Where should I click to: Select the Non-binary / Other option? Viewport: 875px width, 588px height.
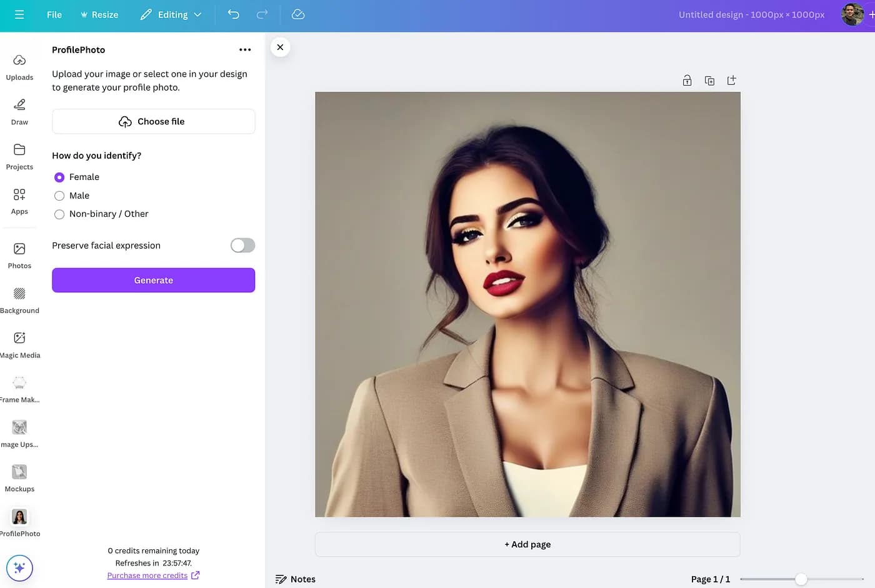[59, 214]
